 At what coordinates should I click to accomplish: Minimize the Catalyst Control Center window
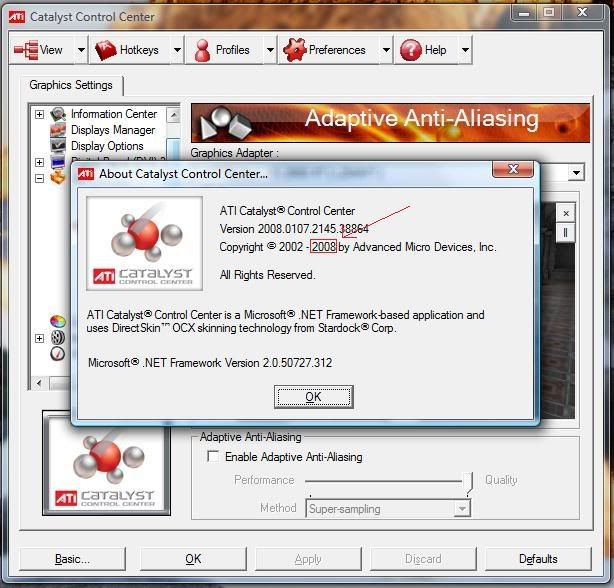(x=524, y=13)
